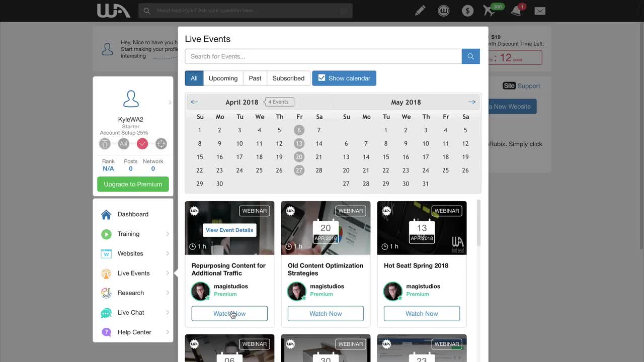Advance calendar with the right arrow
The height and width of the screenshot is (362, 644).
471,102
